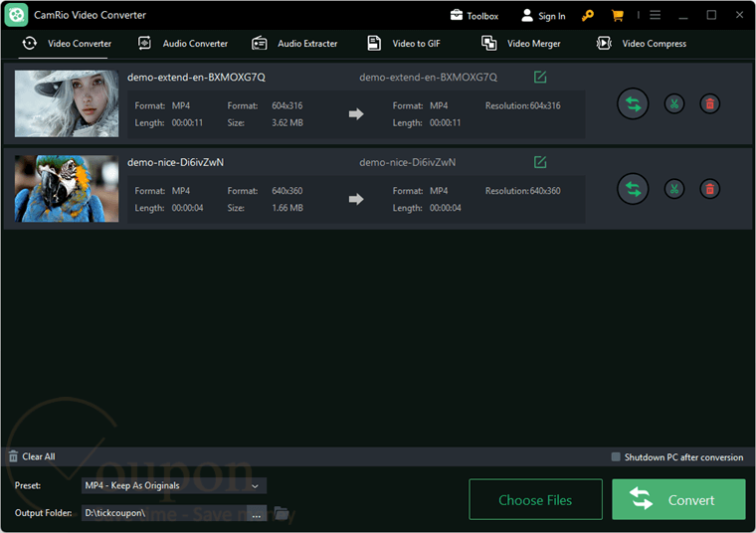Trim the demo-extend-en-BXMOXG7Q video with scissors
Viewport: 756px width, 533px height.
click(674, 103)
